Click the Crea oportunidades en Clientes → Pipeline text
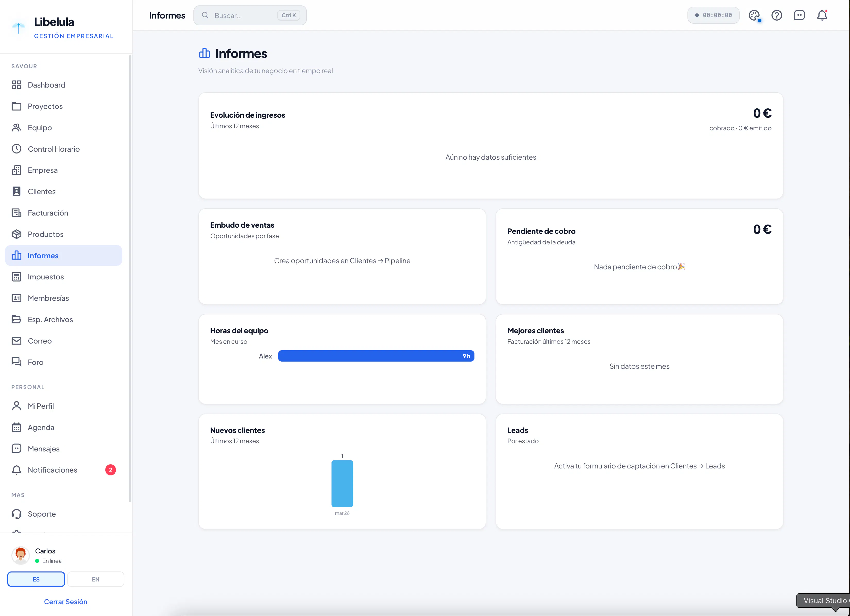Viewport: 850px width, 616px height. tap(342, 261)
